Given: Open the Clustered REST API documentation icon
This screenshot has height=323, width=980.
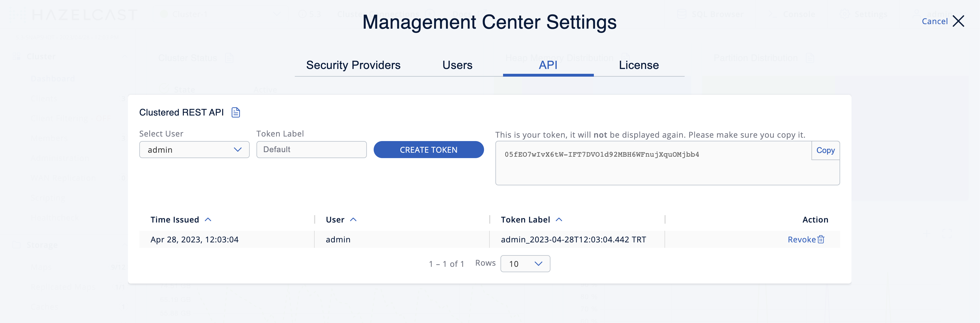Looking at the screenshot, I should tap(236, 112).
